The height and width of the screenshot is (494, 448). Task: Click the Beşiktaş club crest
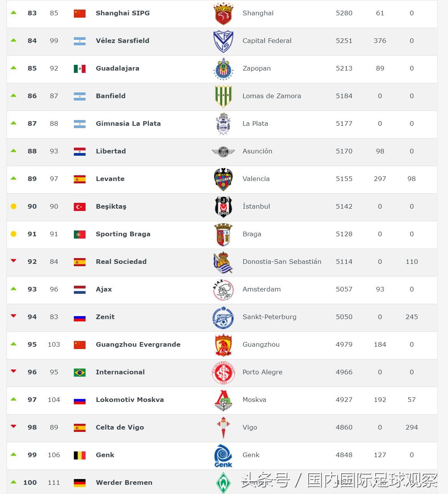(223, 207)
